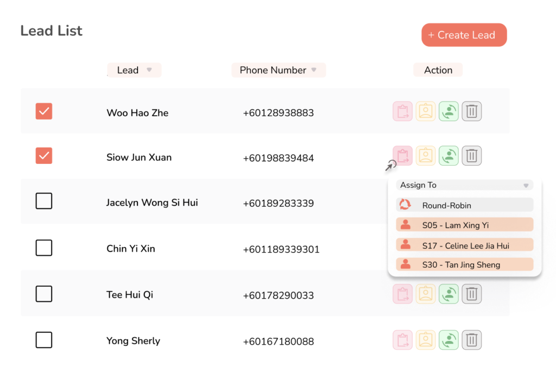
Task: Click the trash icon in Tee Hui Qi row
Action: [472, 294]
